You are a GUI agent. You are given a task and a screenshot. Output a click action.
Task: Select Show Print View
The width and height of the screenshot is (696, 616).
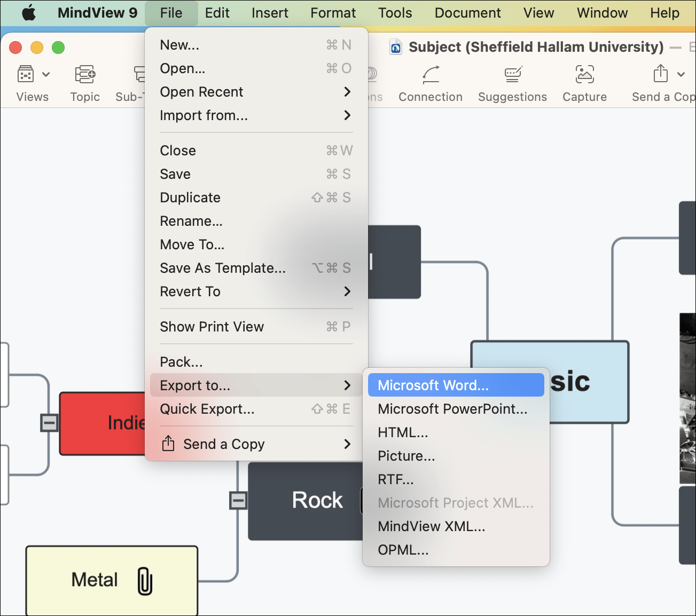(x=212, y=327)
